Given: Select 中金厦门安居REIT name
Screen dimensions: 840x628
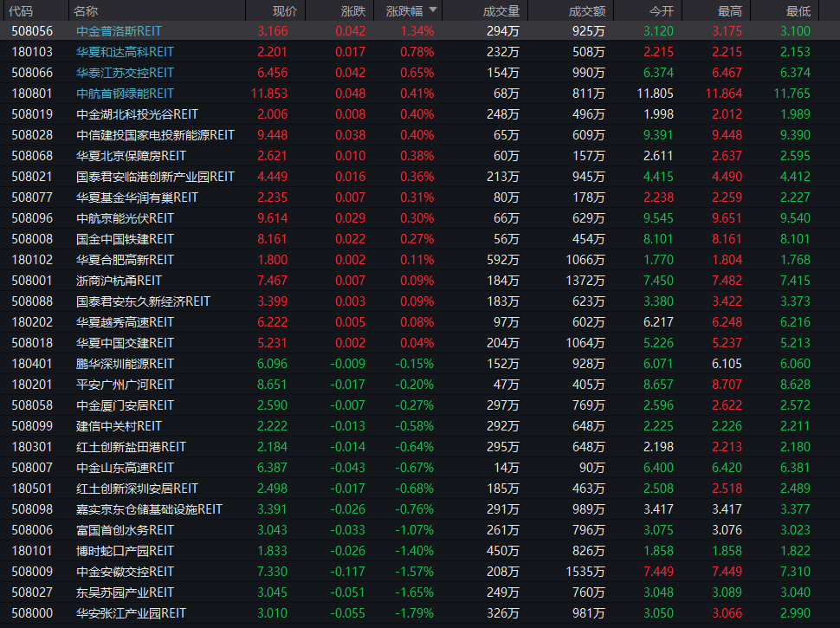Looking at the screenshot, I should [125, 405].
